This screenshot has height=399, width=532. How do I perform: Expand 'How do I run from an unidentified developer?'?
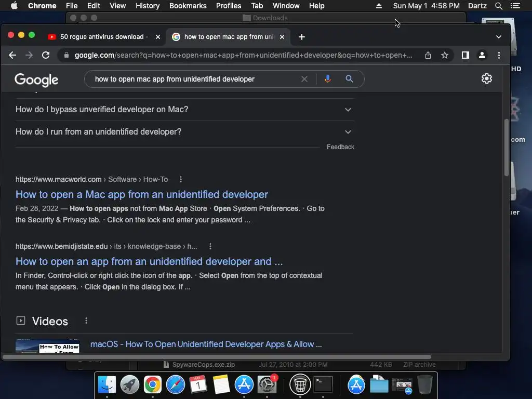[x=185, y=131]
